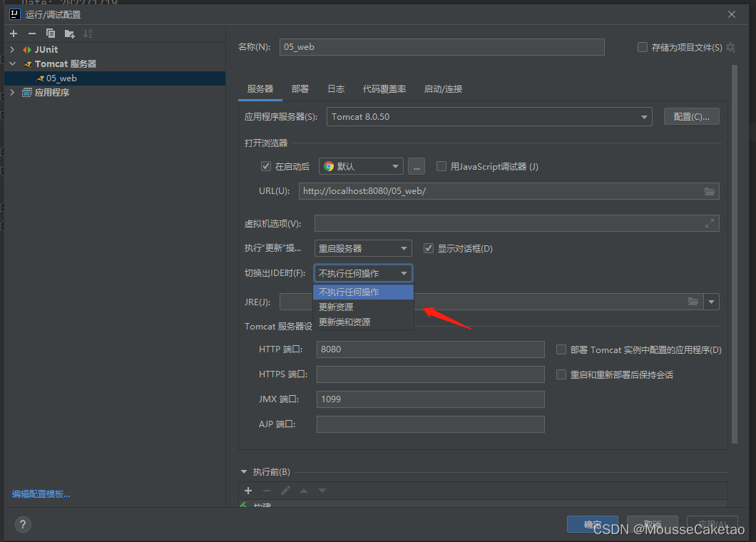
Task: Click the vertical scrollbar of settings panel
Action: coord(735,254)
